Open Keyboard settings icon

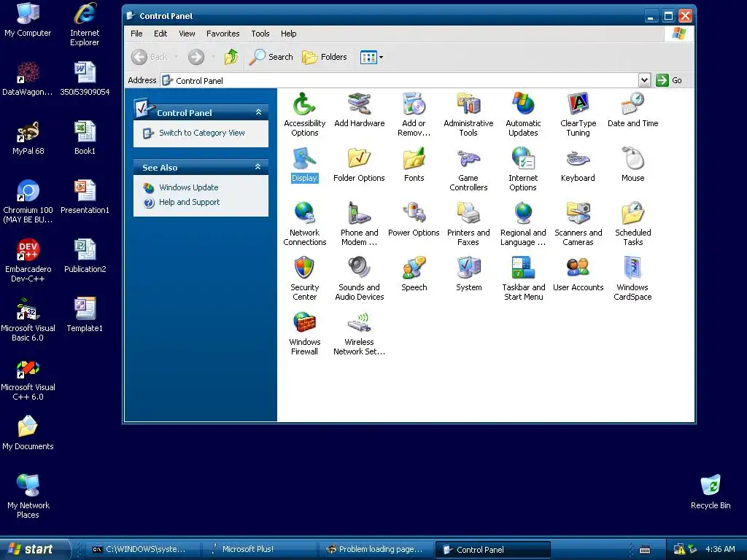coord(578,165)
